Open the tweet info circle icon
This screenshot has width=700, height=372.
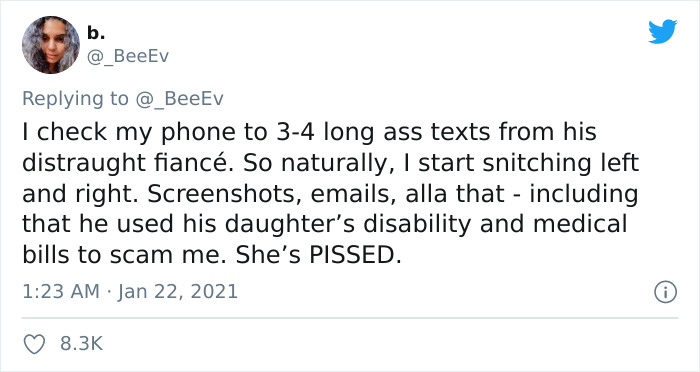tap(666, 293)
